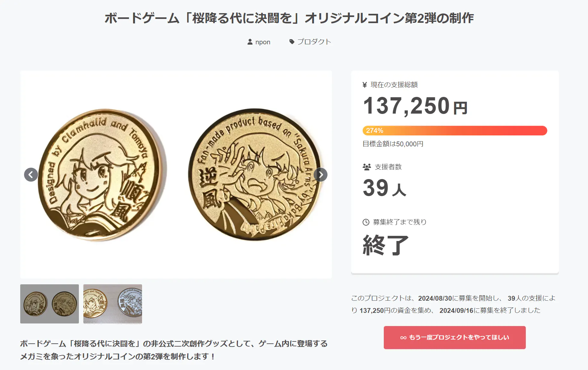Click the orange funding progress bar

[454, 131]
